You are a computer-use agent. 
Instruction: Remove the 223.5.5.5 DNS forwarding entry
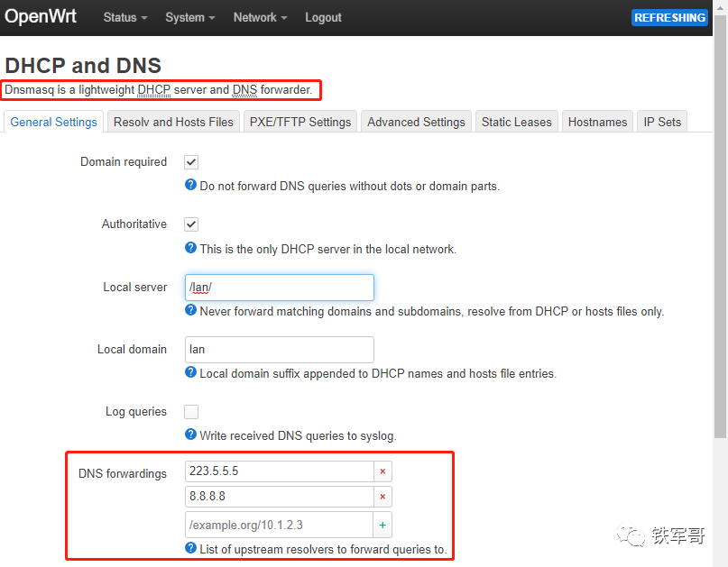click(382, 471)
